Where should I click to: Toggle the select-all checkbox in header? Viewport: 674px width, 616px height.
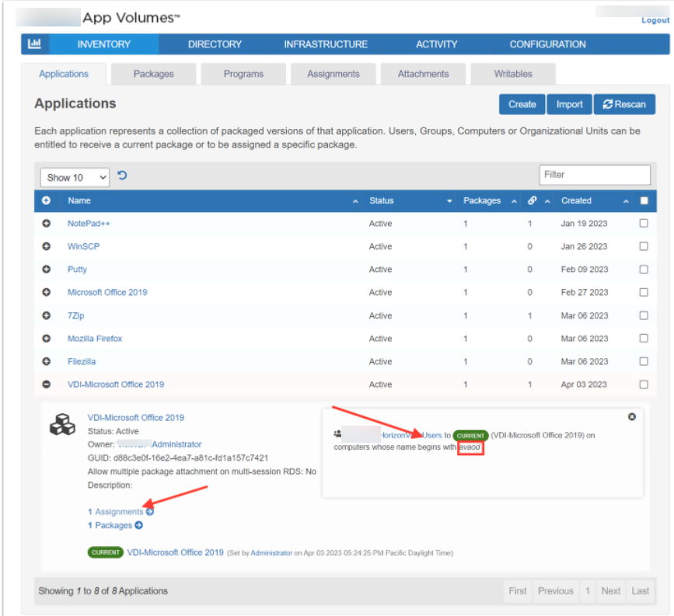(x=643, y=200)
